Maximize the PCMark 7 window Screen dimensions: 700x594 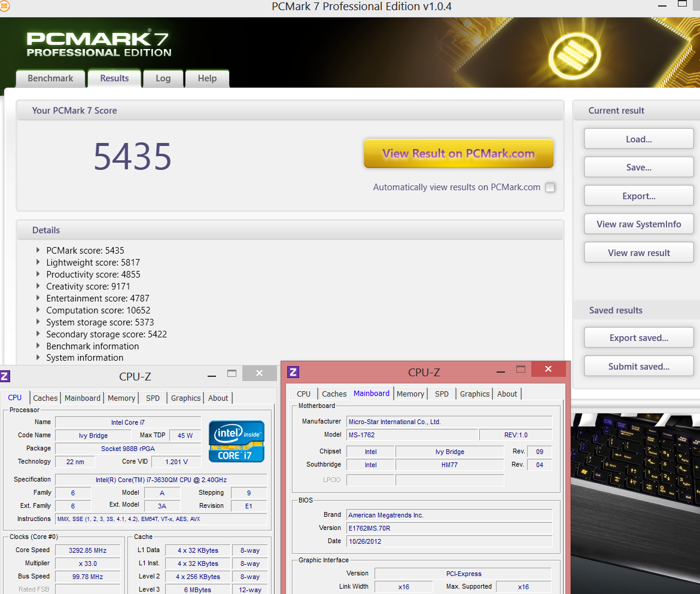[x=682, y=4]
